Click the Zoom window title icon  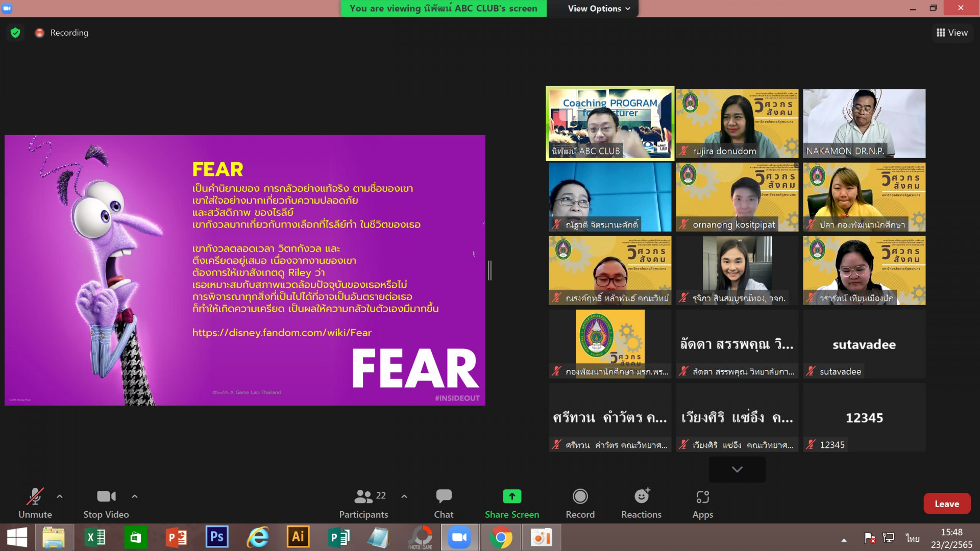(x=7, y=8)
